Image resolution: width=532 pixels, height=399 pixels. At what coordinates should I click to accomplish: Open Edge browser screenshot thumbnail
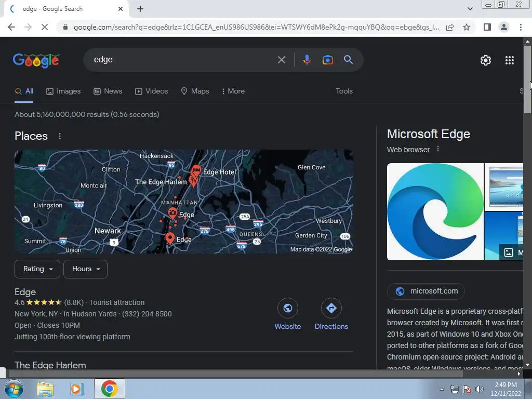[504, 187]
